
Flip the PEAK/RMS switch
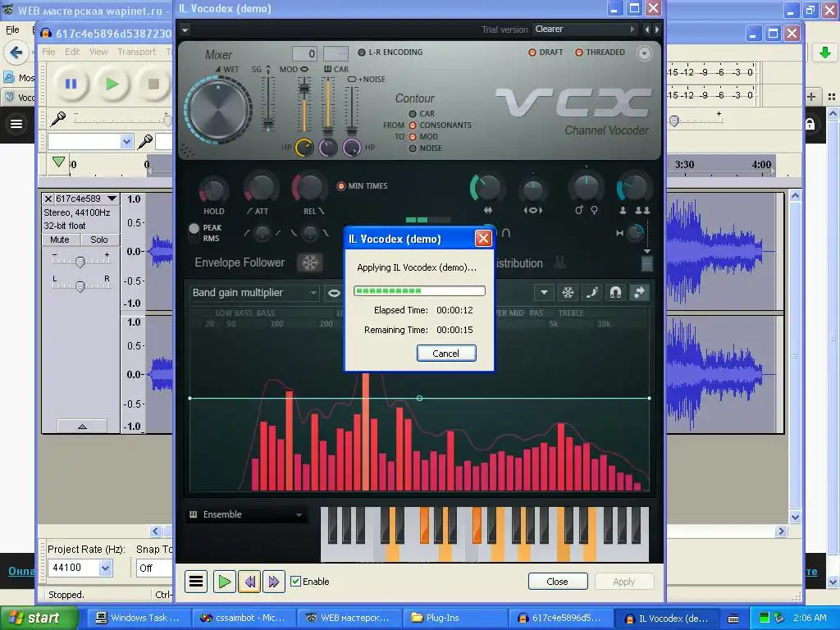pos(194,232)
